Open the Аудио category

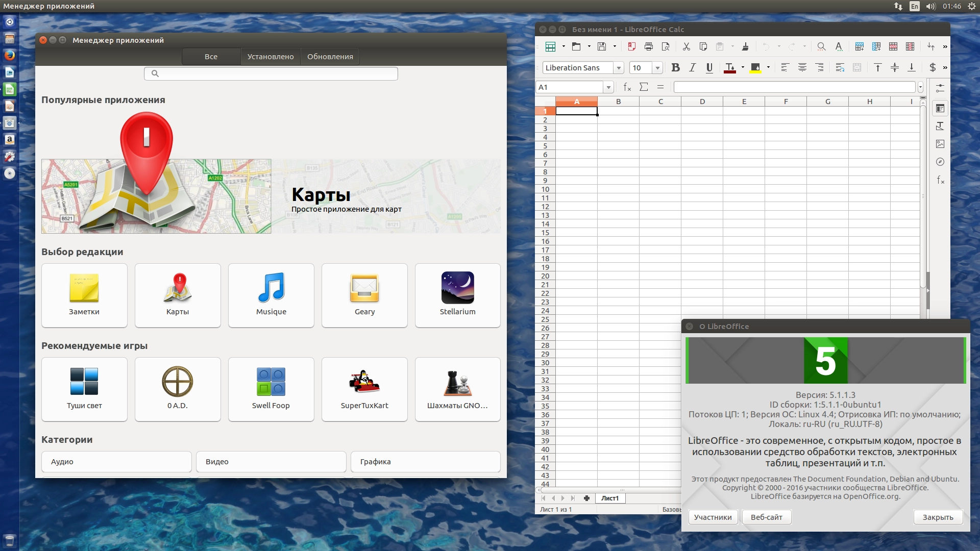(x=116, y=462)
